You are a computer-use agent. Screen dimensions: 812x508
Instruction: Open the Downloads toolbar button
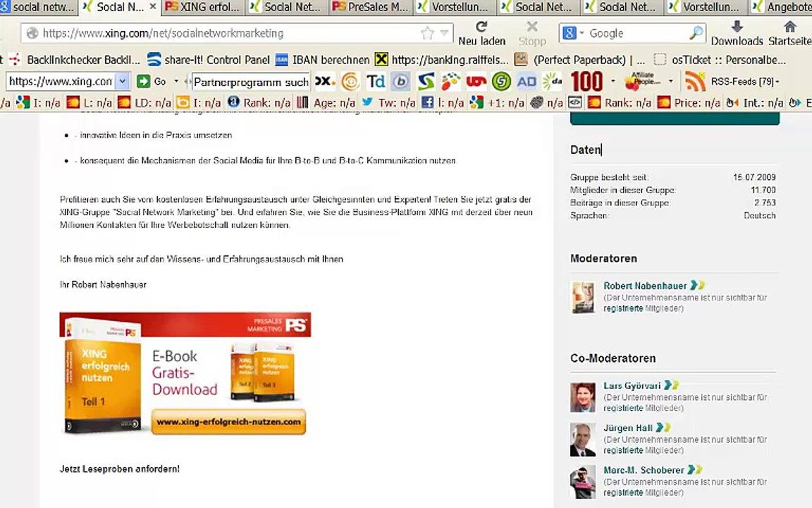pyautogui.click(x=737, y=33)
